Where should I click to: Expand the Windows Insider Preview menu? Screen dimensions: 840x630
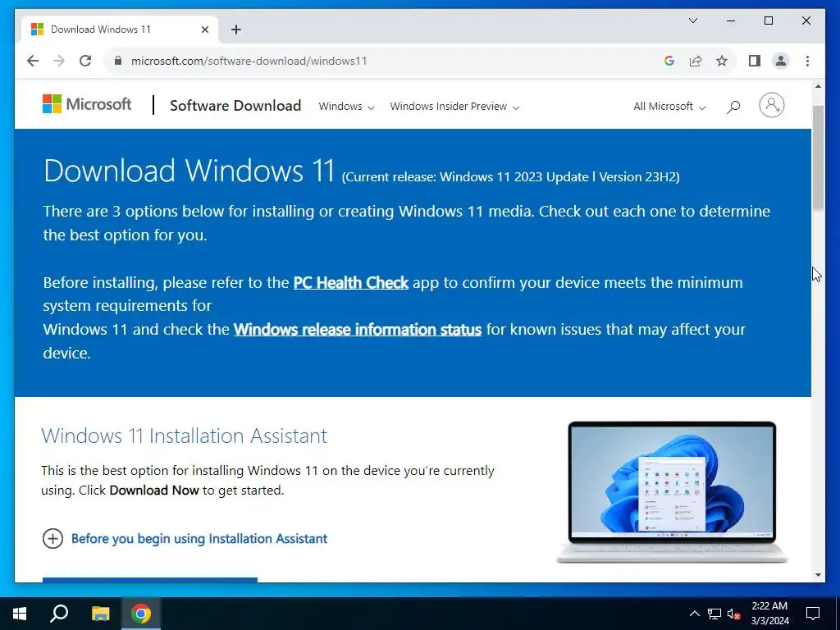tap(454, 107)
